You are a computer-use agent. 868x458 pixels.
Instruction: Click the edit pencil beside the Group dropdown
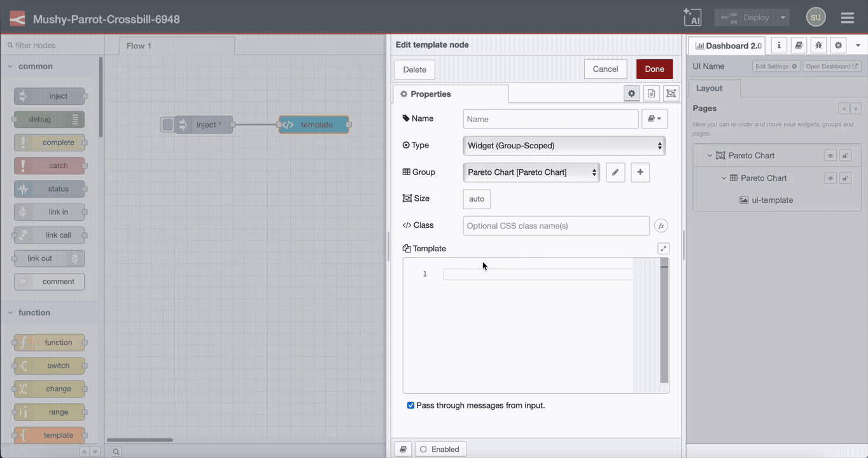coord(615,172)
